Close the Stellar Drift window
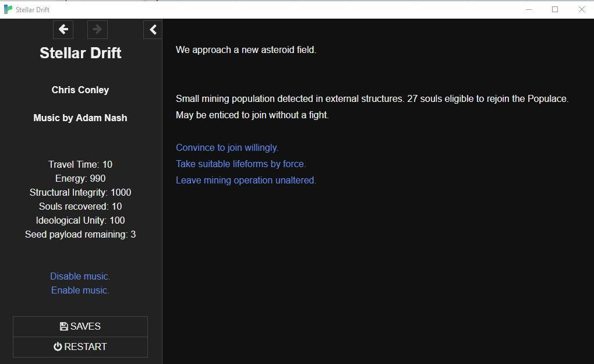 [582, 9]
